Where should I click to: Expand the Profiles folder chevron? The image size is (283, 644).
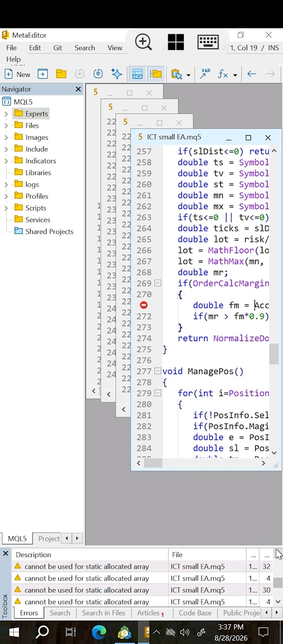[x=6, y=196]
